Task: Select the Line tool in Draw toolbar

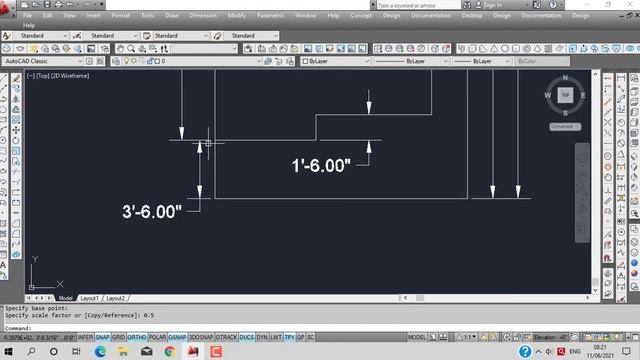Action: pyautogui.click(x=3, y=78)
